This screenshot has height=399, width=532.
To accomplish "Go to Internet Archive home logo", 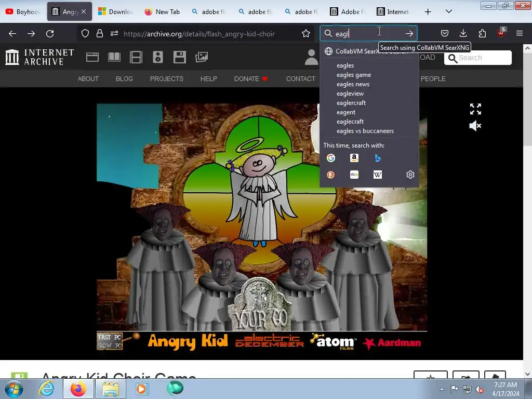I will 39,57.
